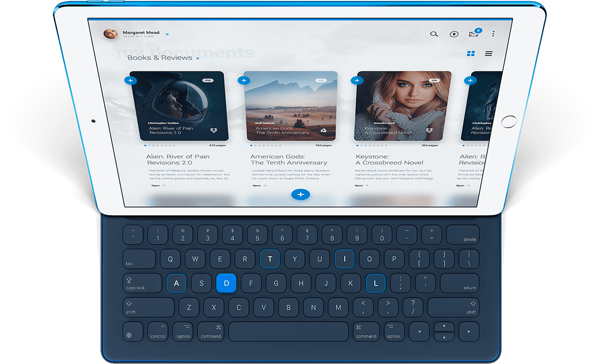The image size is (600, 364).
Task: Switch to list view layout
Action: click(x=489, y=53)
